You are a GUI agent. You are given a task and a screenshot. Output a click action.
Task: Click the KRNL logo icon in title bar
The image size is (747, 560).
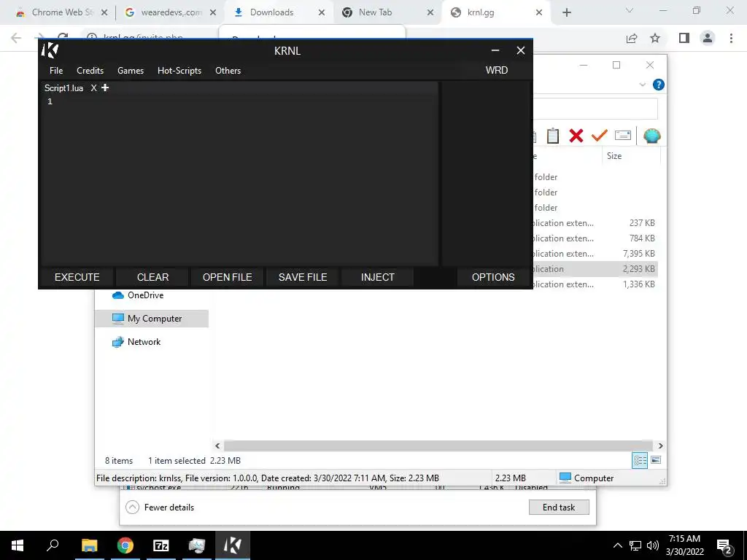[x=50, y=50]
